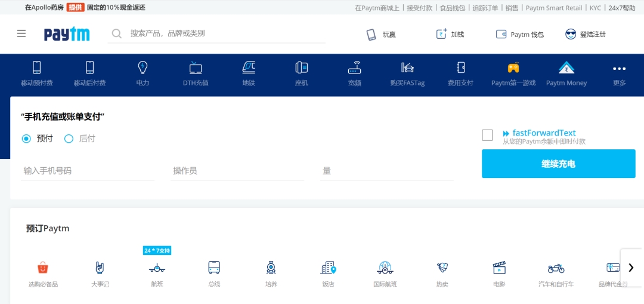Open the Paytm 钱包 wallet icon
This screenshot has width=644, height=304.
point(501,34)
